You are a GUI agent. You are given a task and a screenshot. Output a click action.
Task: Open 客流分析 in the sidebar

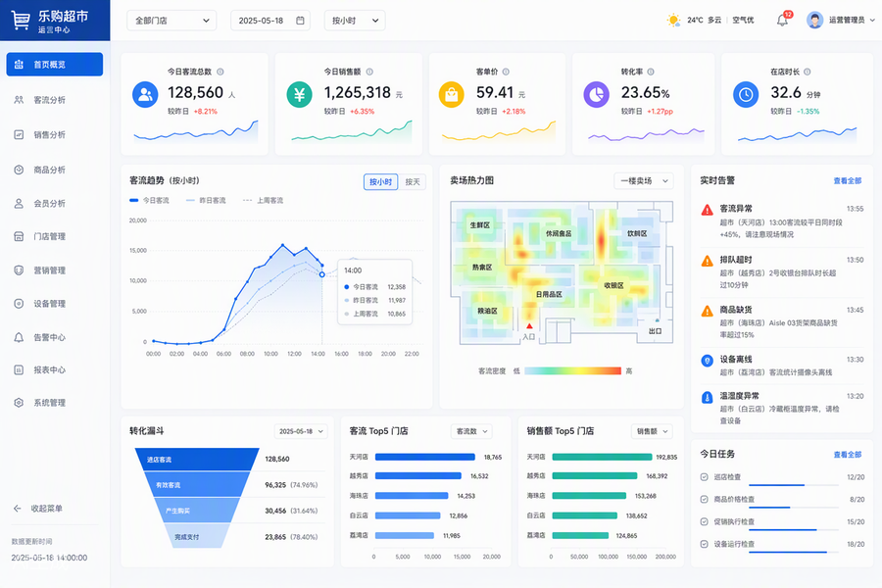[55, 100]
